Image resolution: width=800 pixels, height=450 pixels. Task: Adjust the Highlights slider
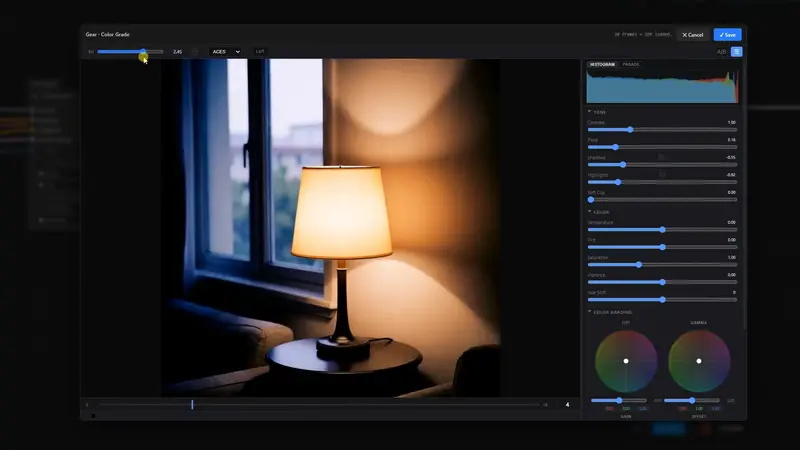point(662,182)
